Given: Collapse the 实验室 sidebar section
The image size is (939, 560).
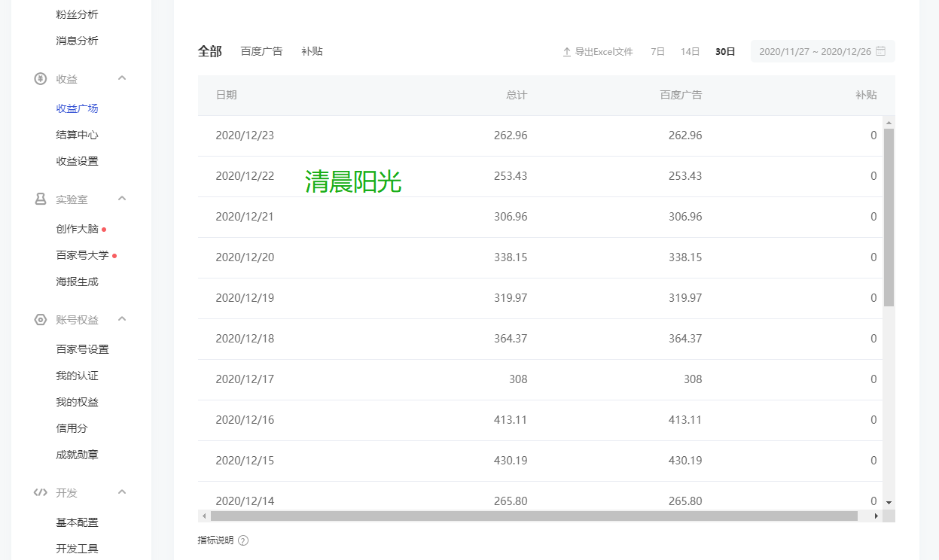Looking at the screenshot, I should (122, 199).
